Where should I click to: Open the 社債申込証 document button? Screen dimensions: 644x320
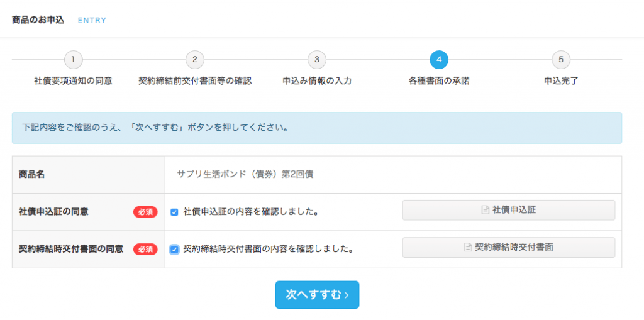coord(508,211)
